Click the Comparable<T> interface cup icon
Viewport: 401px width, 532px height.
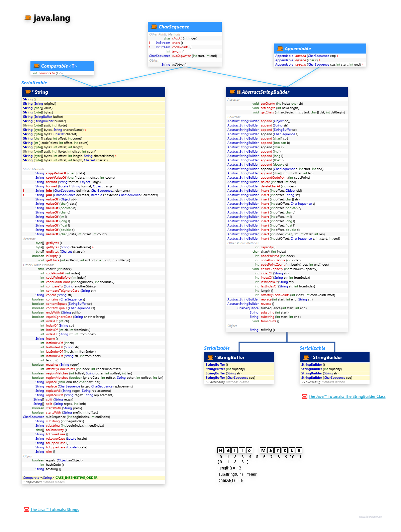(36, 66)
